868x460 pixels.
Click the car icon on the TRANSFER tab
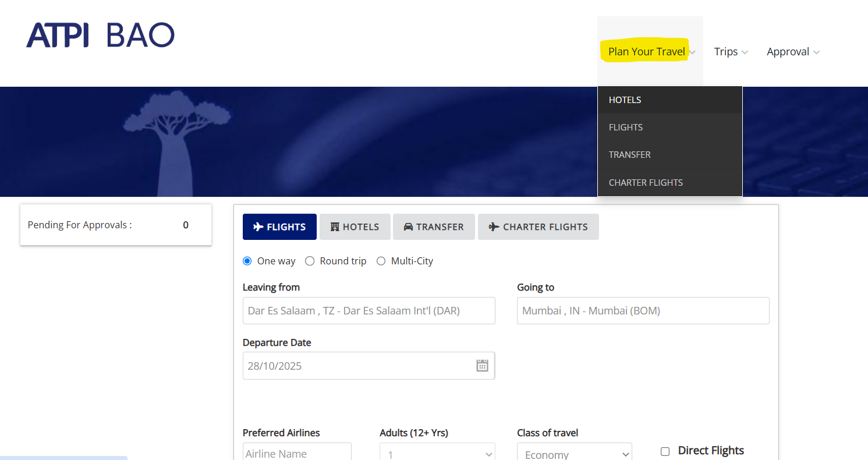pyautogui.click(x=408, y=227)
